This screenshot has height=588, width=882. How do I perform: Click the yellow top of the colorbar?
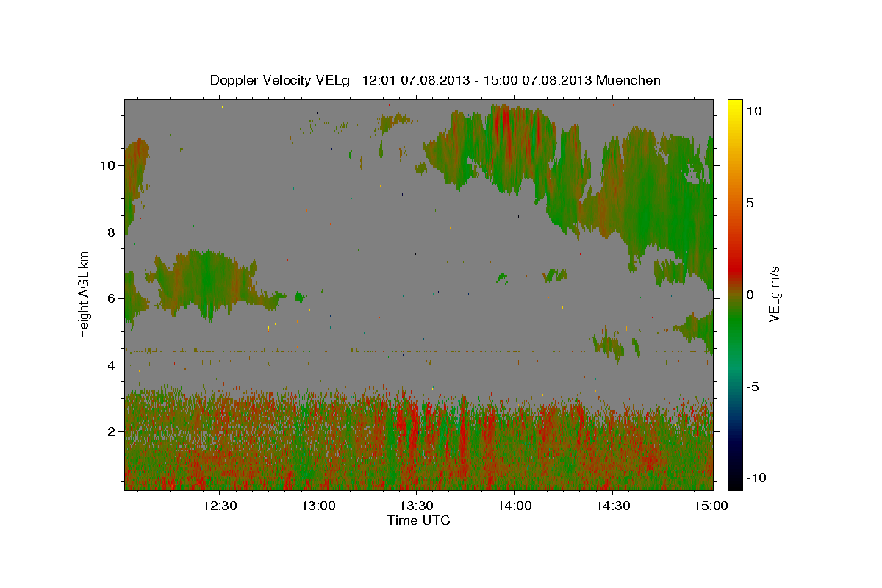pos(735,107)
